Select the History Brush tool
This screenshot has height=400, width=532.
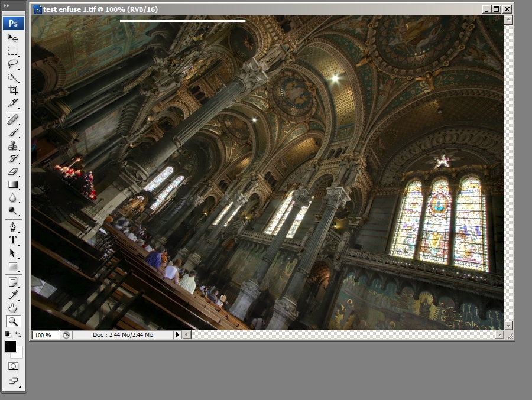(13, 159)
